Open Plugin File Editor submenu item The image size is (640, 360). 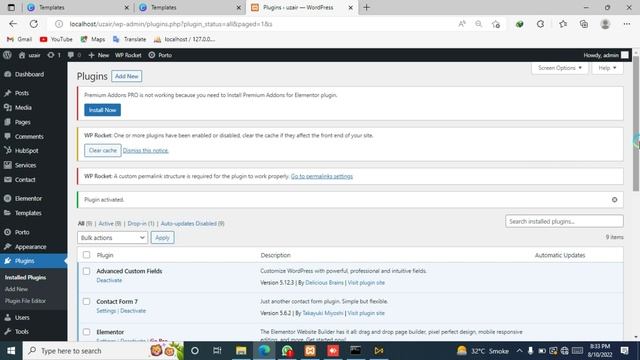[25, 301]
